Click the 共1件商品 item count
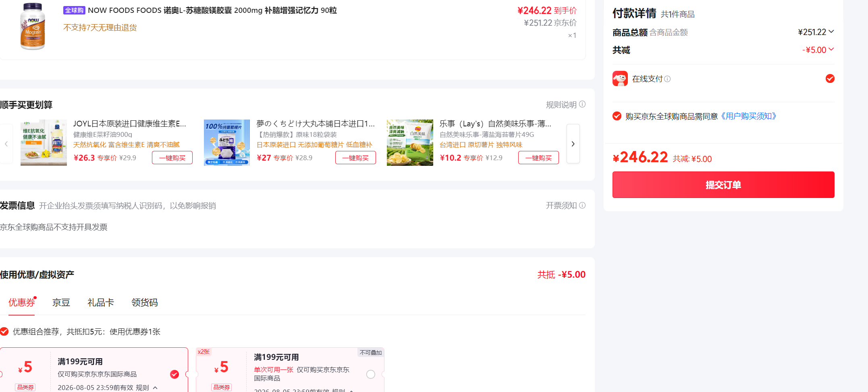This screenshot has height=392, width=868. 678,14
